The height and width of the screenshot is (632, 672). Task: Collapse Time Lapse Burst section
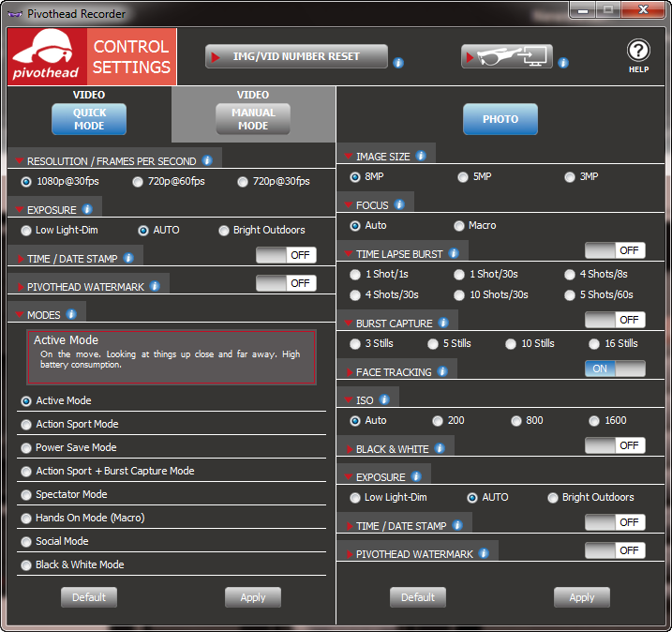click(x=349, y=254)
